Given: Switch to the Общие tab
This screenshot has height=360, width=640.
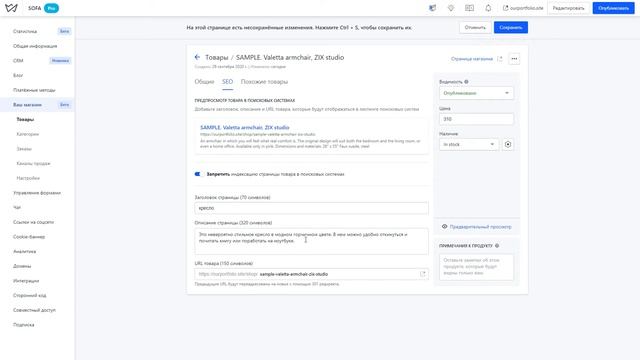Looking at the screenshot, I should pyautogui.click(x=204, y=82).
